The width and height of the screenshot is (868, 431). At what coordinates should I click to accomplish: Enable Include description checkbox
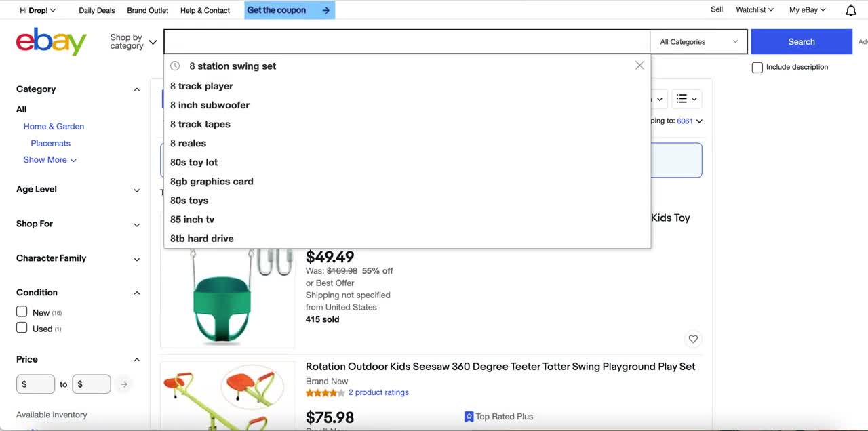[x=757, y=67]
